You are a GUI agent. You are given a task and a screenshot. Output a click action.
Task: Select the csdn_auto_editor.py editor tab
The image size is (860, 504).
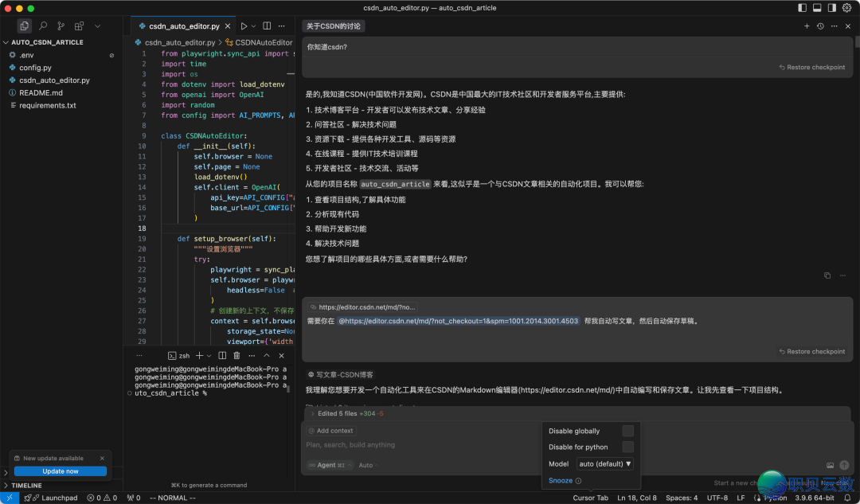(183, 26)
